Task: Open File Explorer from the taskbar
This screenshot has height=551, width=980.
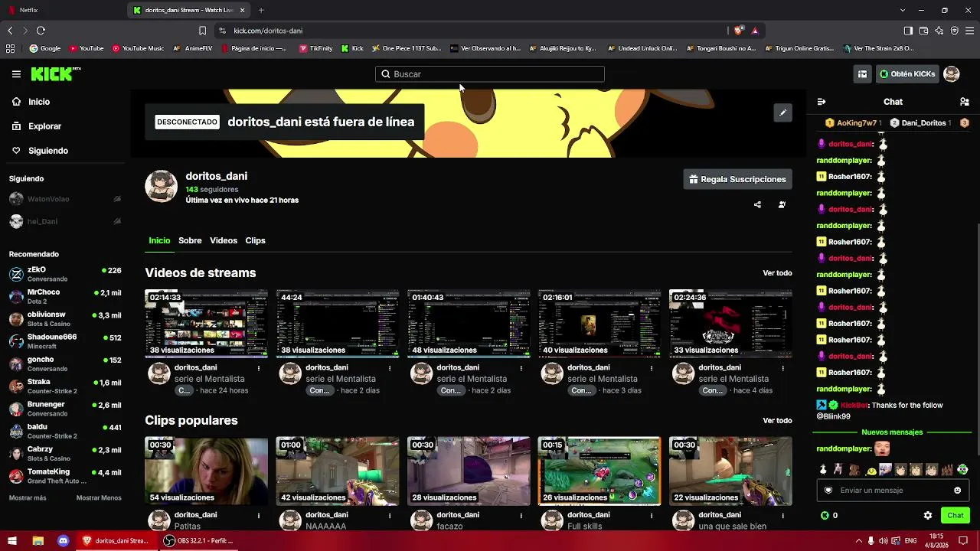Action: click(38, 541)
